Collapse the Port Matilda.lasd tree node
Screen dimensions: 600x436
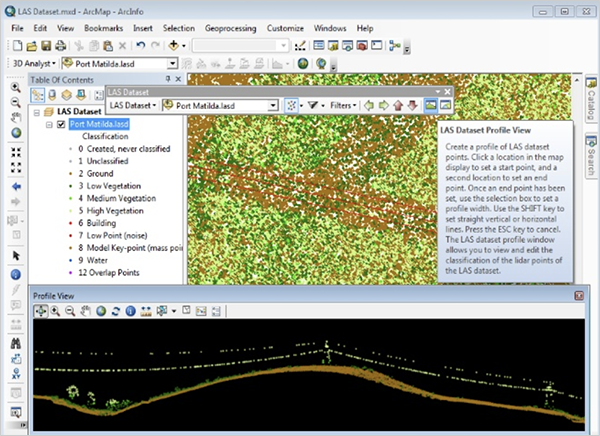pos(49,125)
